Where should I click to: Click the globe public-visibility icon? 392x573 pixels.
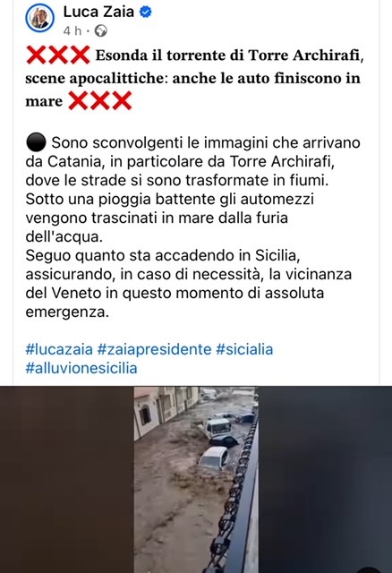[101, 31]
